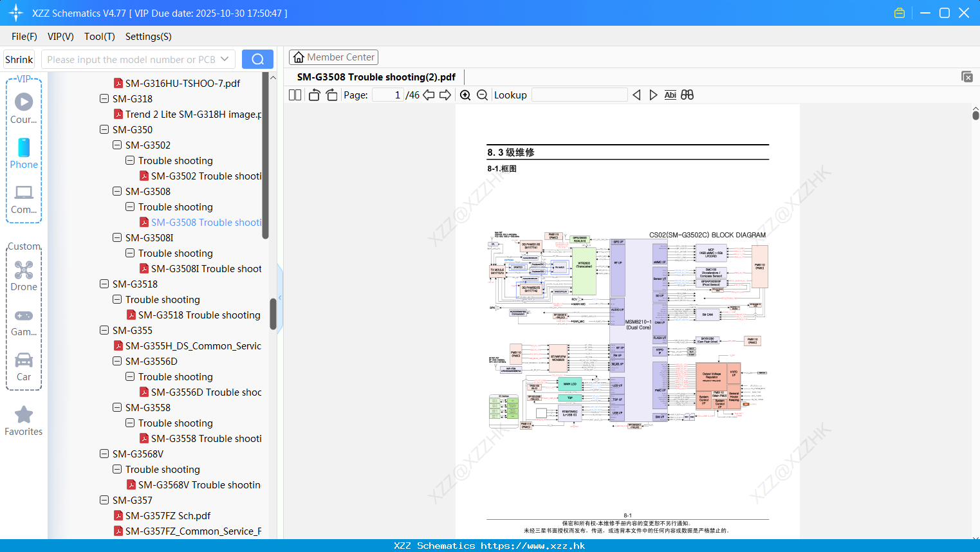Collapse the SM-G3558 node
The image size is (980, 552).
(117, 407)
